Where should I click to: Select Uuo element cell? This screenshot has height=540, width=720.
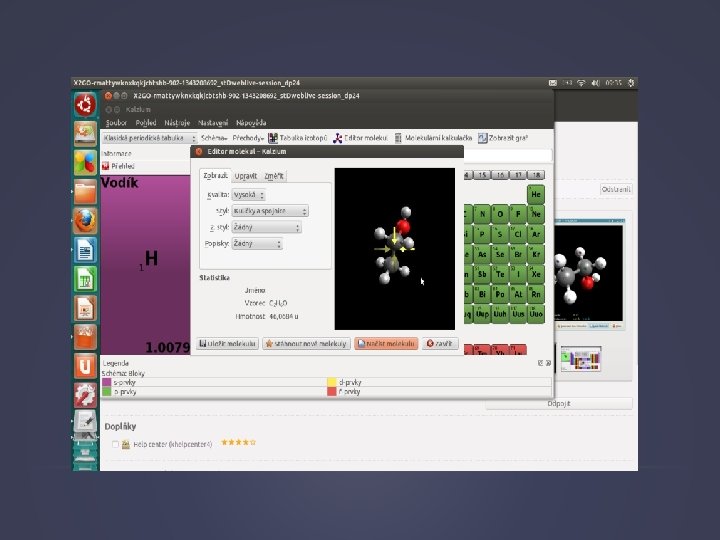tap(536, 314)
